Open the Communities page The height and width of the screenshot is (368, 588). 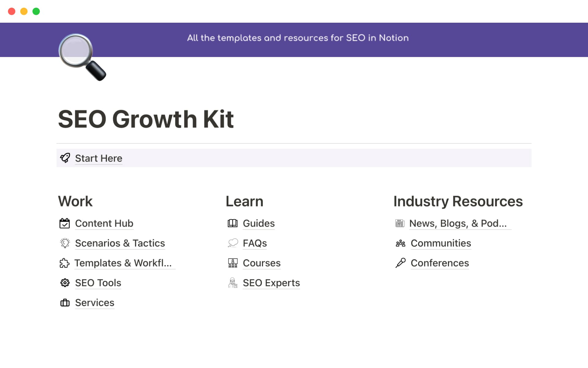[x=441, y=243]
